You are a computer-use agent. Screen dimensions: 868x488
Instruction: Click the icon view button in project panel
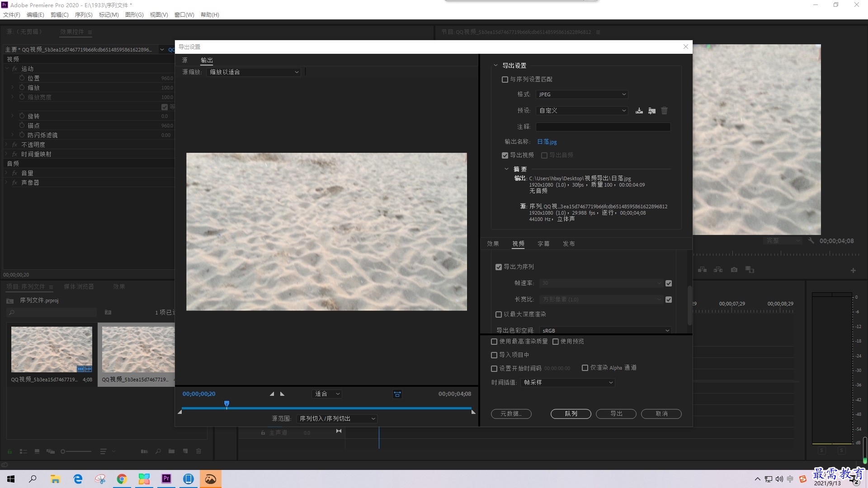coord(37,451)
